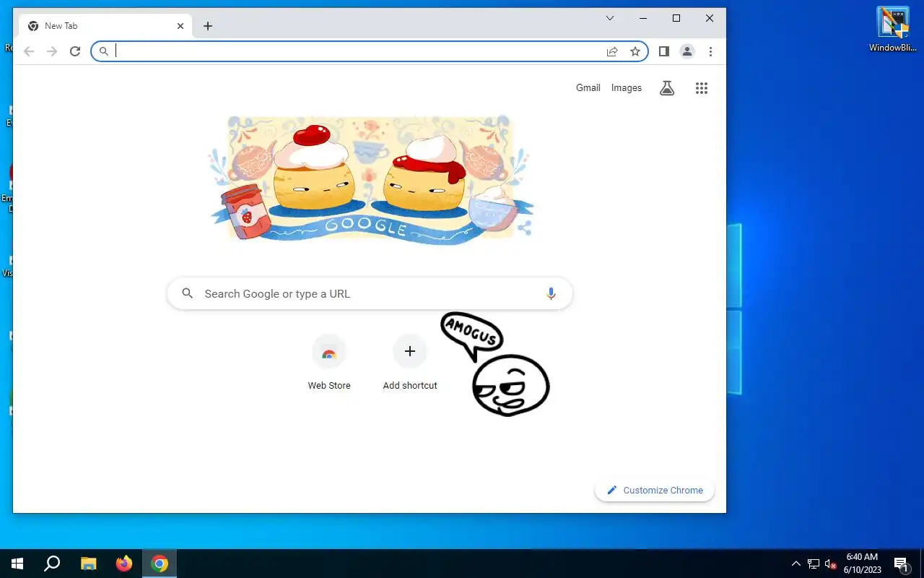Click the Search Google or type a URL box
The image size is (924, 578).
pyautogui.click(x=370, y=293)
